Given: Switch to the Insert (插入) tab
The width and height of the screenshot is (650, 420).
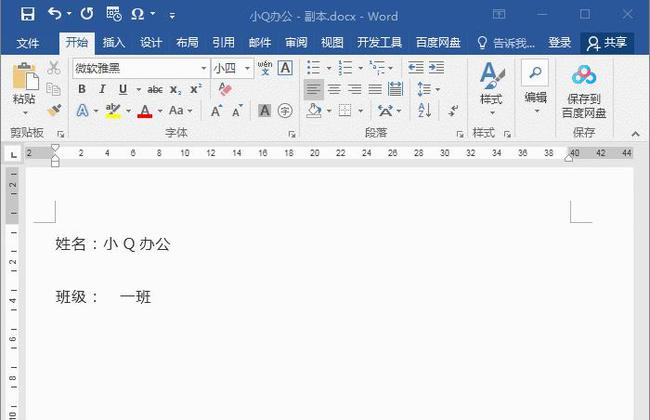Looking at the screenshot, I should [x=114, y=42].
